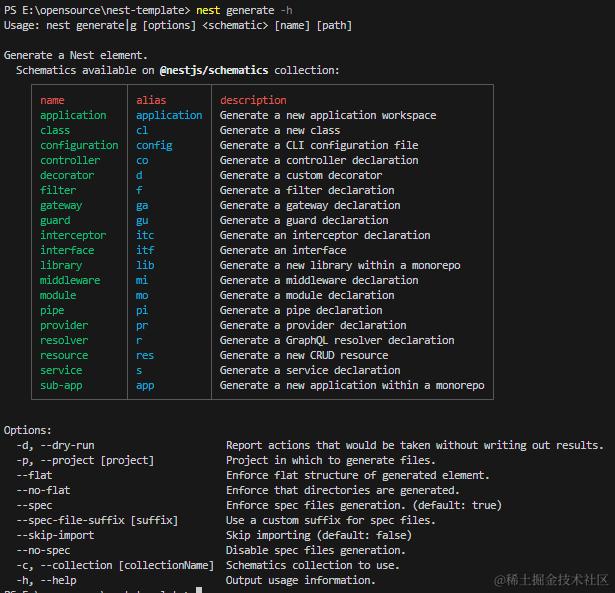The image size is (615, 593).
Task: Click the '-c, --collection [collectionName]' option
Action: pyautogui.click(x=115, y=565)
